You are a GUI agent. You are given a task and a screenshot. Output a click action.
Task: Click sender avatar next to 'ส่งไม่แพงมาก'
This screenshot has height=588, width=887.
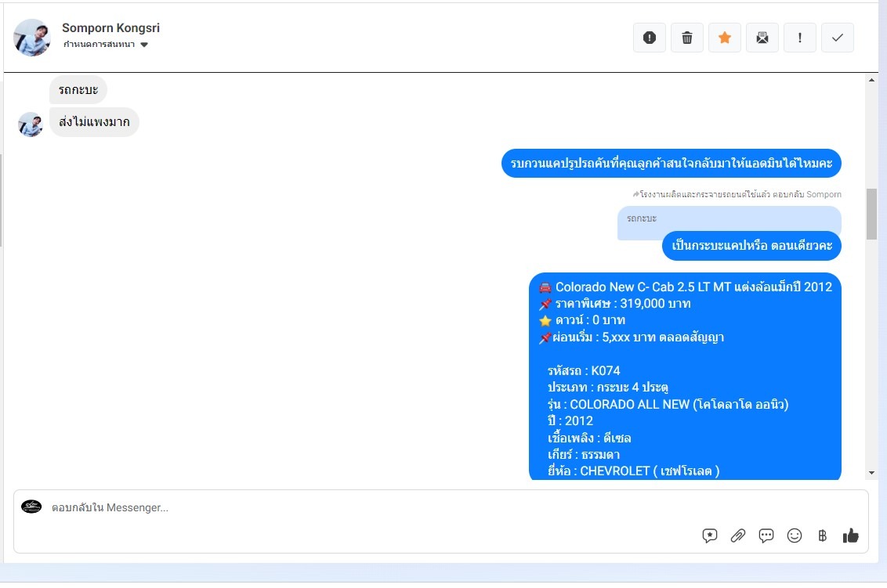click(31, 124)
